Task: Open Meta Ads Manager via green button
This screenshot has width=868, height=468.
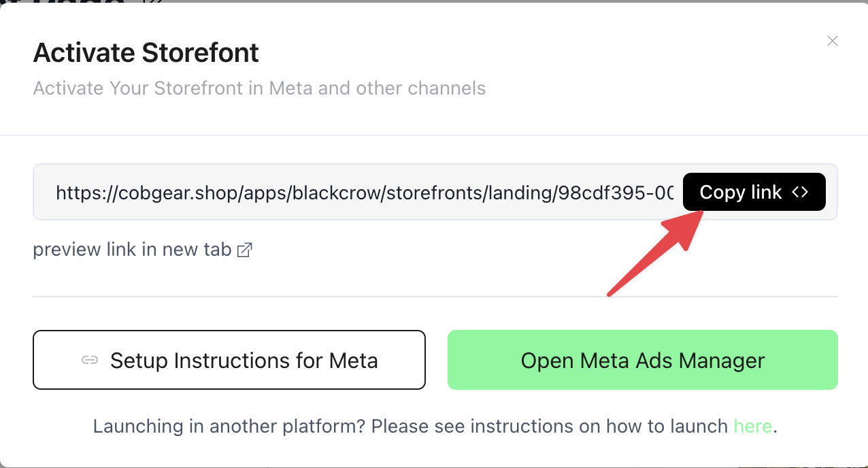Action: (x=642, y=360)
